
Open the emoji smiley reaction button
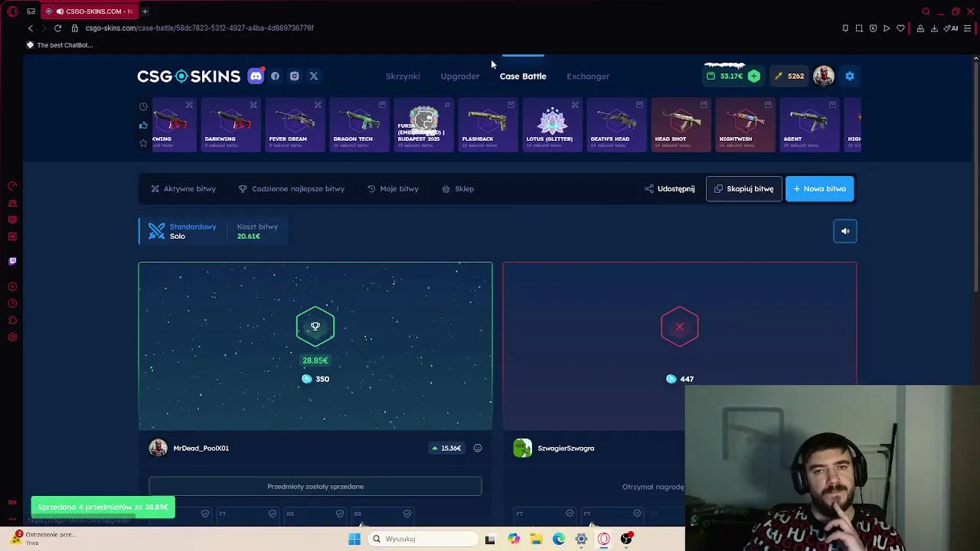477,448
